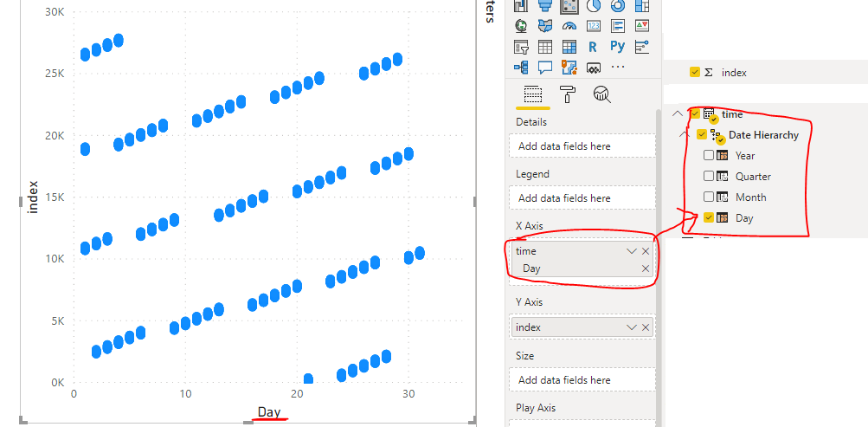
Task: Select the treemap visual
Action: pyautogui.click(x=641, y=5)
